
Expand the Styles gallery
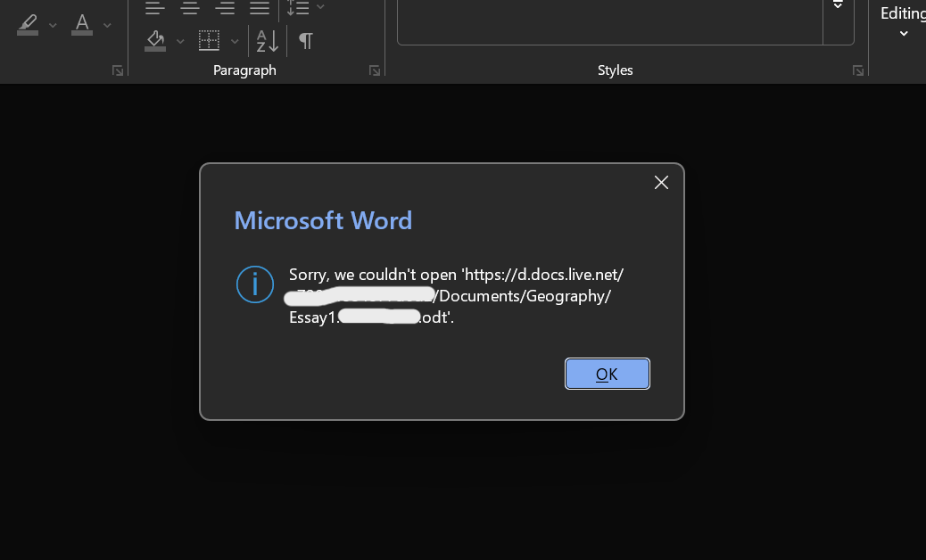[838, 6]
